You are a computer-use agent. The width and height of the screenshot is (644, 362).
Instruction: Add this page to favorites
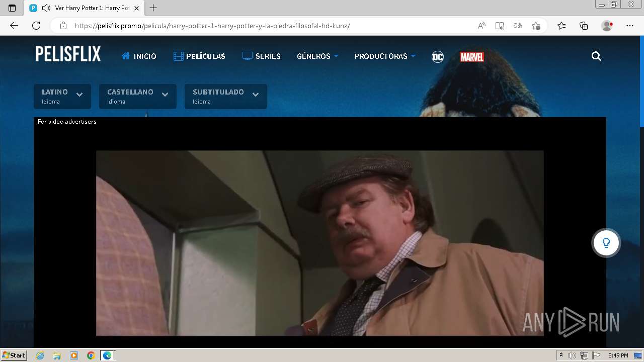(x=536, y=26)
